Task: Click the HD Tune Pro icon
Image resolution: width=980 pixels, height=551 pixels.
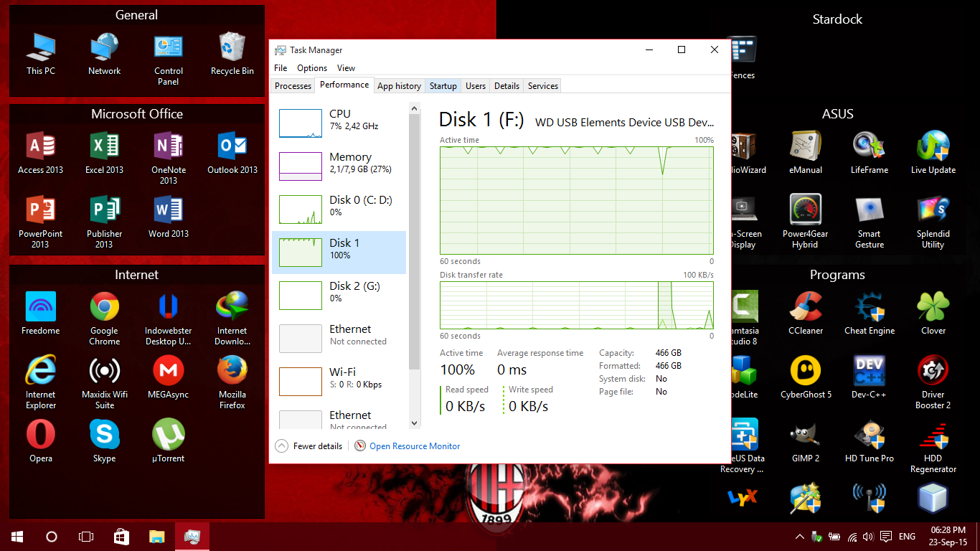Action: coord(870,441)
